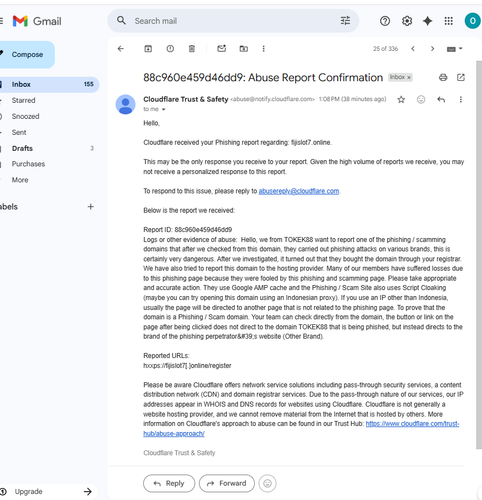Open message More menu beside reply arrow
This screenshot has height=500, width=482.
(x=461, y=99)
